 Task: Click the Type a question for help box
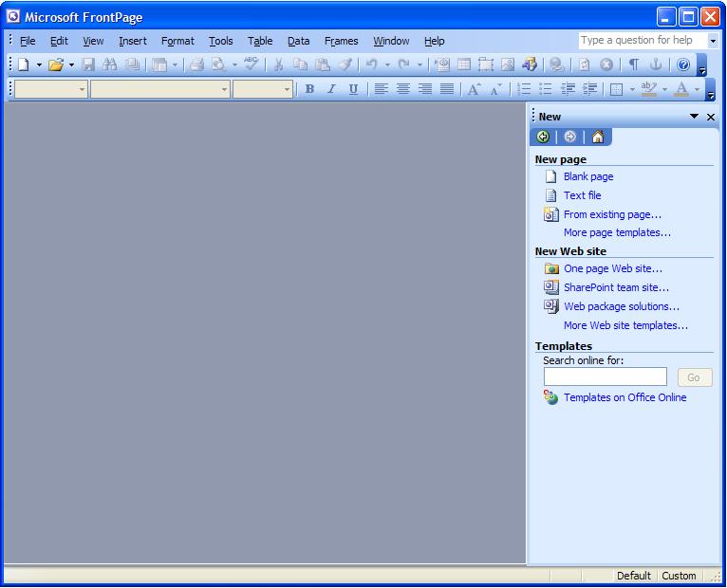[643, 41]
